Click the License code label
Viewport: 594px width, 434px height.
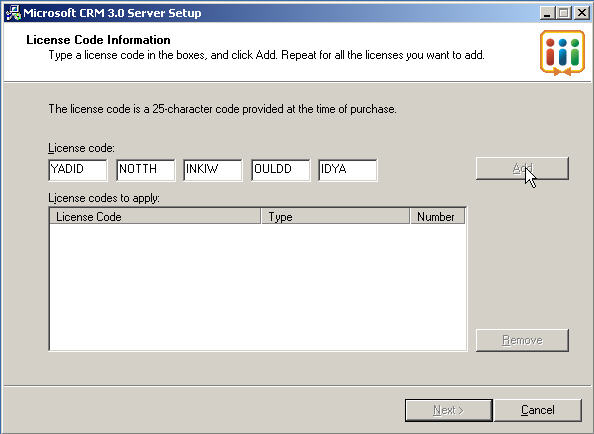pos(81,148)
